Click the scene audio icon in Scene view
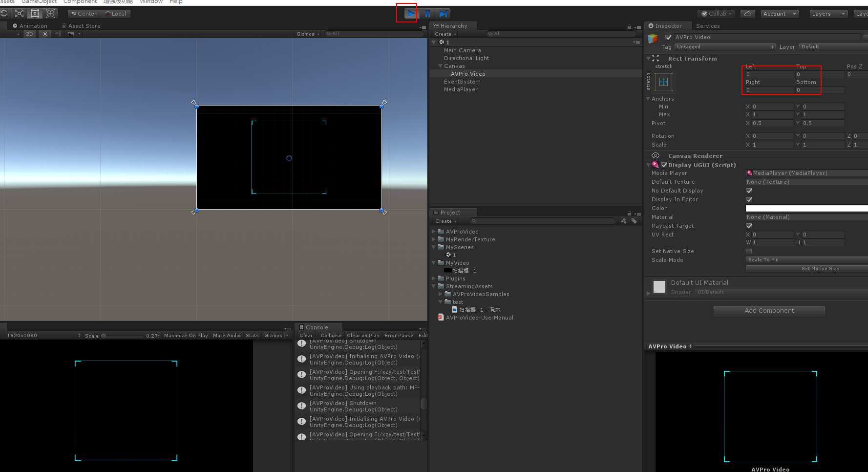Viewport: 868px width, 472px height. pos(58,34)
